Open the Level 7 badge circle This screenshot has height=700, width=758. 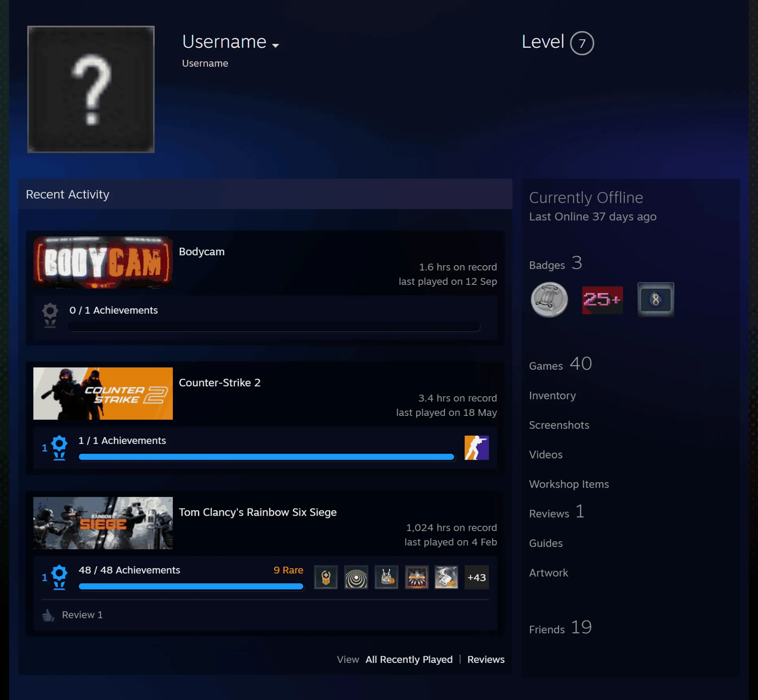pyautogui.click(x=582, y=43)
